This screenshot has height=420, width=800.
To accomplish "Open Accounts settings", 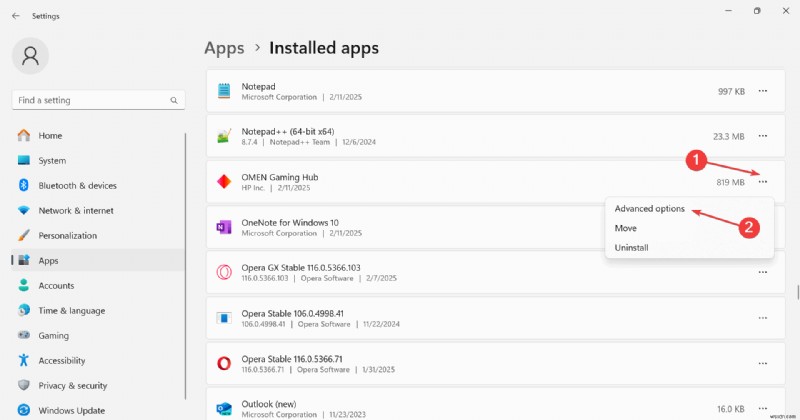I will (x=98, y=286).
